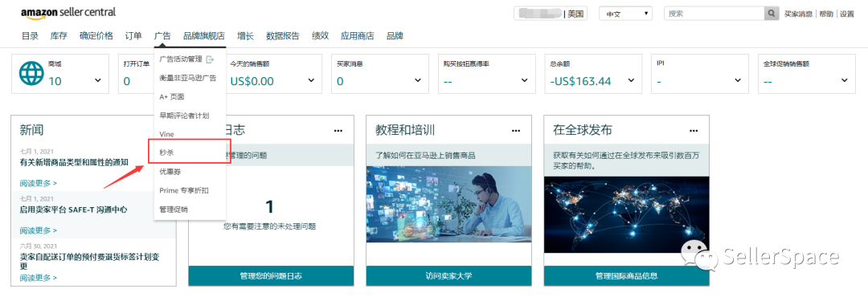This screenshot has height=297, width=868.
Task: Open the 日志 card three-dot menu
Action: pyautogui.click(x=338, y=131)
